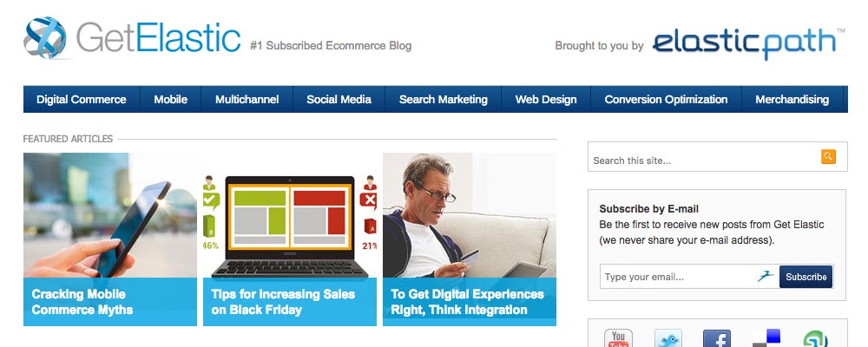Open the Delicious bookmark icon
The image size is (868, 347).
point(766,338)
